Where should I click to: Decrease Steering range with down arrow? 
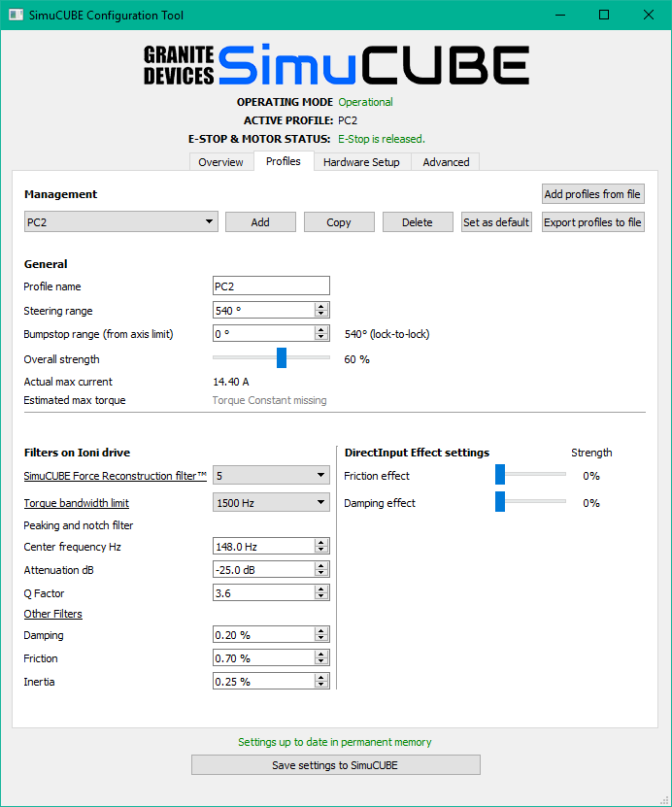(321, 314)
